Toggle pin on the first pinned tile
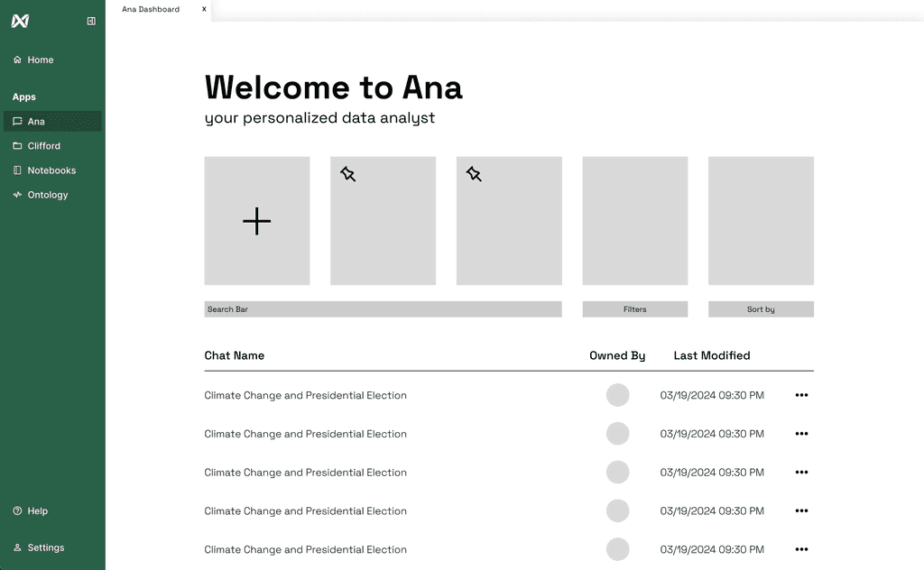Image resolution: width=924 pixels, height=570 pixels. point(347,174)
